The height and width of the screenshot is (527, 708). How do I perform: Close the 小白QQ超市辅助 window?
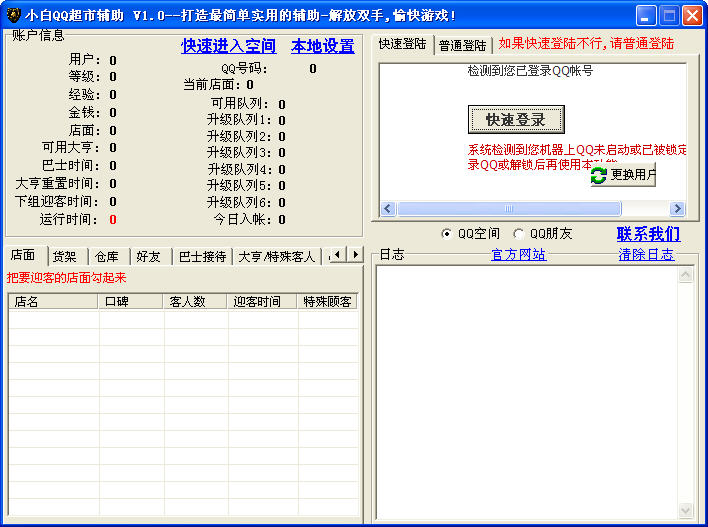click(x=692, y=16)
